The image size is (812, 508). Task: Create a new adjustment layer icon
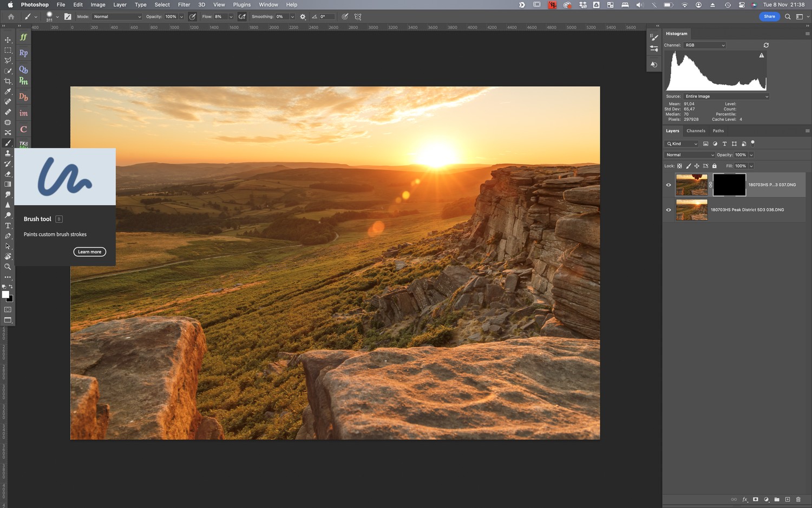[766, 499]
